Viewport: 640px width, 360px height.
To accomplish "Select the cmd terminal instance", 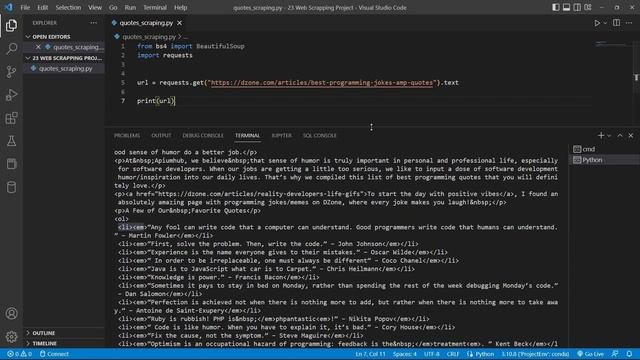I will [x=603, y=149].
